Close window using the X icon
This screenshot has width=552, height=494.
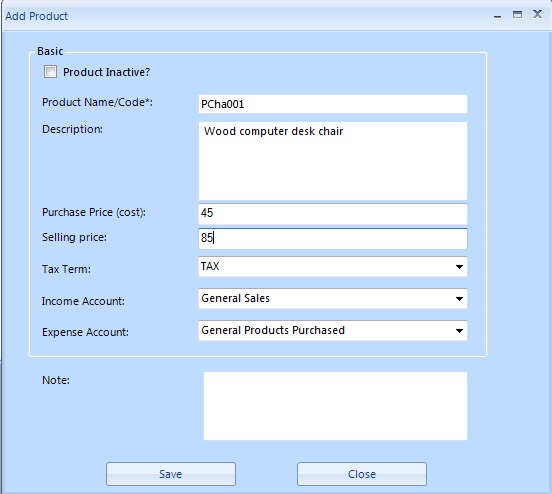coord(537,14)
